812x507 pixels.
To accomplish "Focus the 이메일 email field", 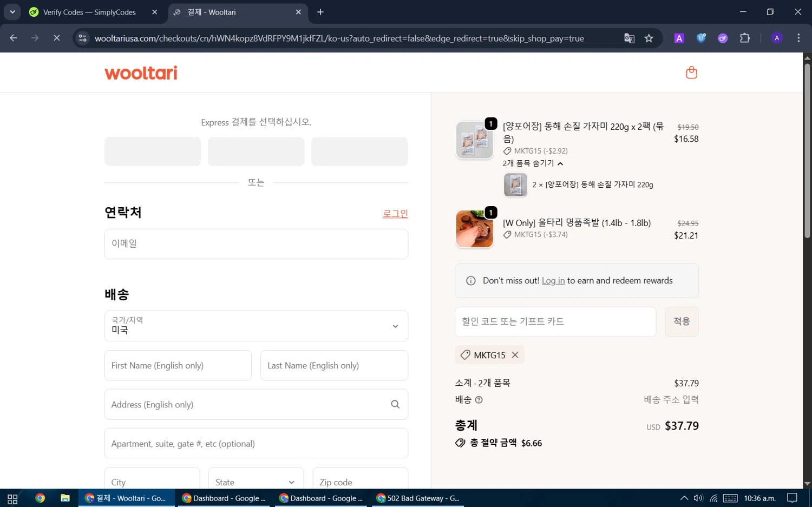I will point(256,244).
